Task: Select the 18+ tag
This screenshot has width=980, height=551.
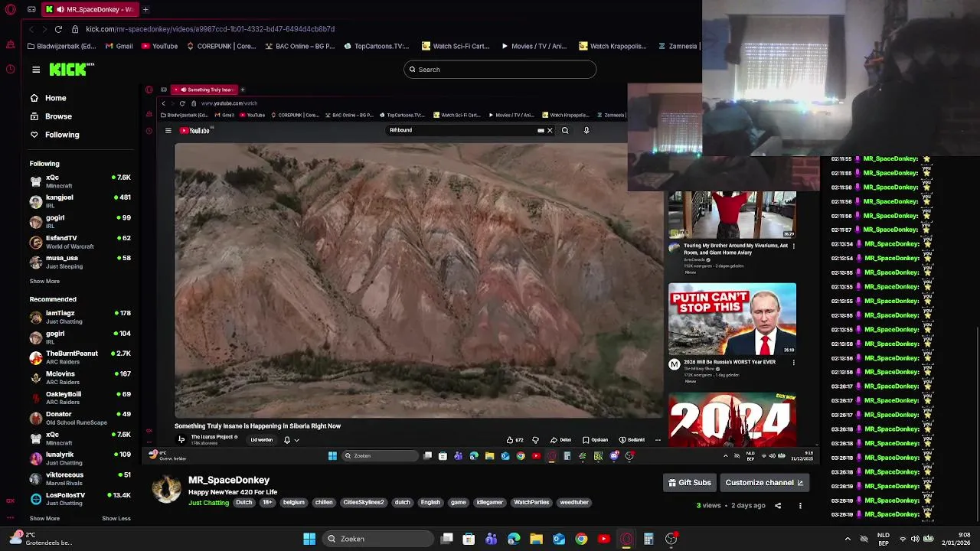Action: [x=267, y=503]
